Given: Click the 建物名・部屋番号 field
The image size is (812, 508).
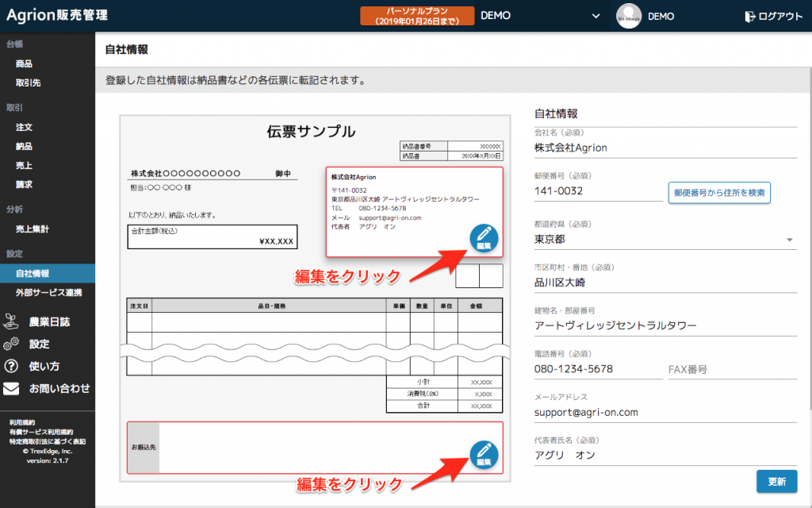Looking at the screenshot, I should pos(665,326).
